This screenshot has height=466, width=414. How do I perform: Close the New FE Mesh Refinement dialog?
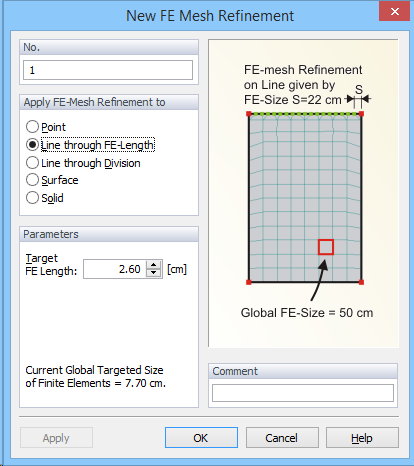click(x=395, y=11)
